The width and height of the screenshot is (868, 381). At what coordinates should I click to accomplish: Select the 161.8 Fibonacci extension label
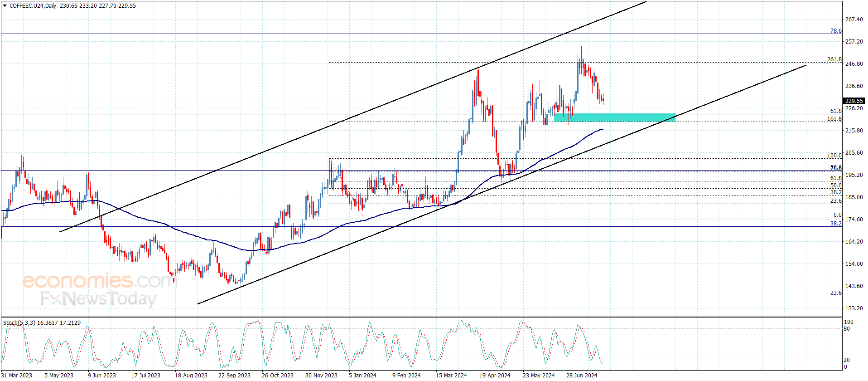click(834, 119)
